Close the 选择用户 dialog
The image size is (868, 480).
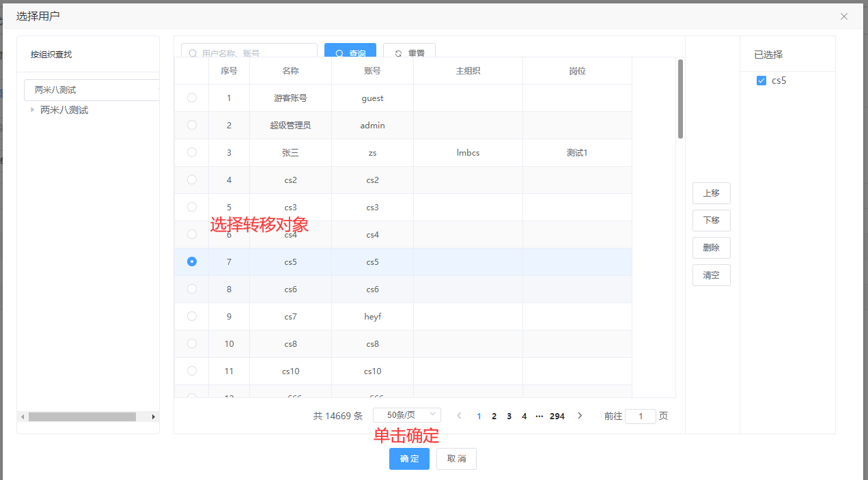click(x=844, y=16)
